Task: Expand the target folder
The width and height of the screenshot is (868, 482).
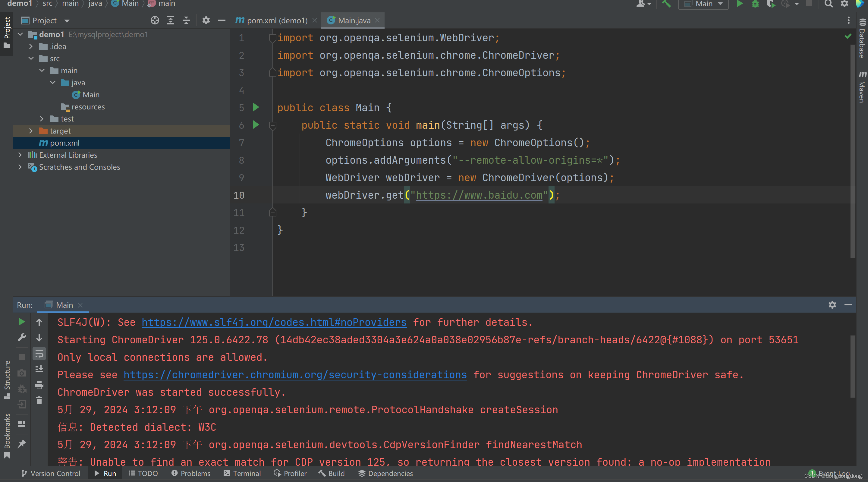Action: point(31,131)
